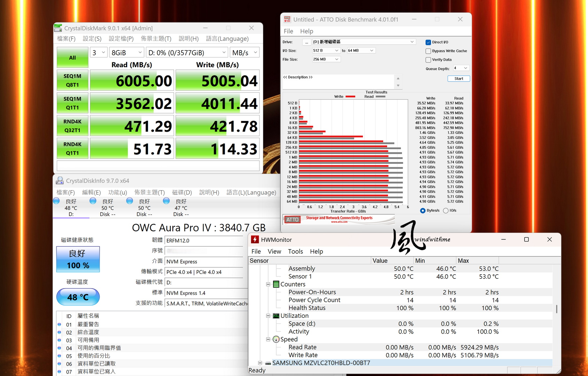This screenshot has height=376, width=588.
Task: Click the CrystalDiskInfo title bar icon
Action: click(x=60, y=181)
